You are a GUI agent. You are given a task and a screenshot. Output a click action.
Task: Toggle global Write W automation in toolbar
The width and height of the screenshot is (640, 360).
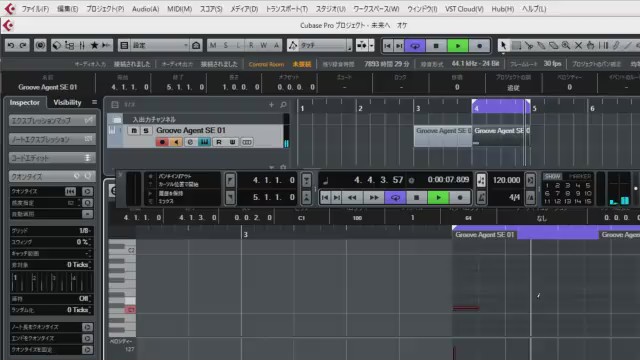[264, 45]
